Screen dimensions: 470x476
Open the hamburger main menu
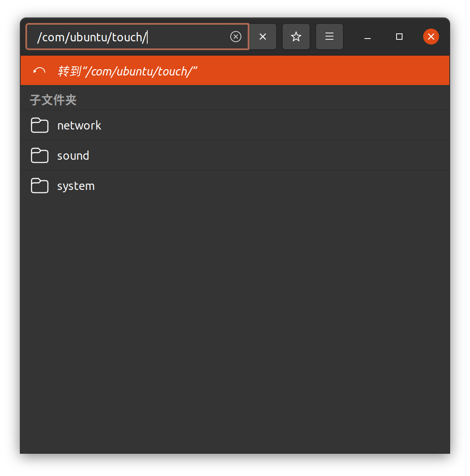tap(329, 37)
